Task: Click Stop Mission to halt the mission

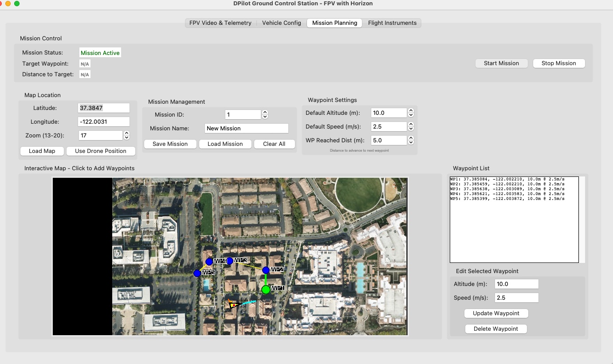Action: [558, 63]
